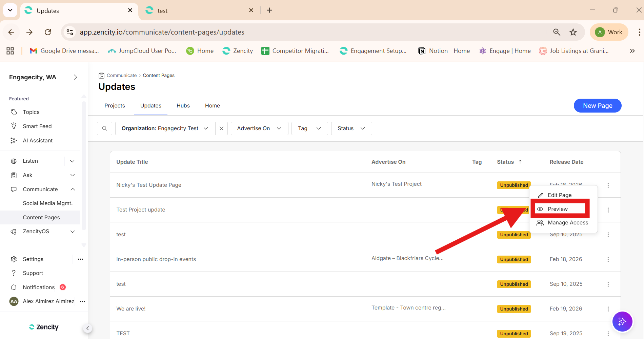Image resolution: width=644 pixels, height=339 pixels.
Task: Open the more options next to Settings
Action: [80, 259]
